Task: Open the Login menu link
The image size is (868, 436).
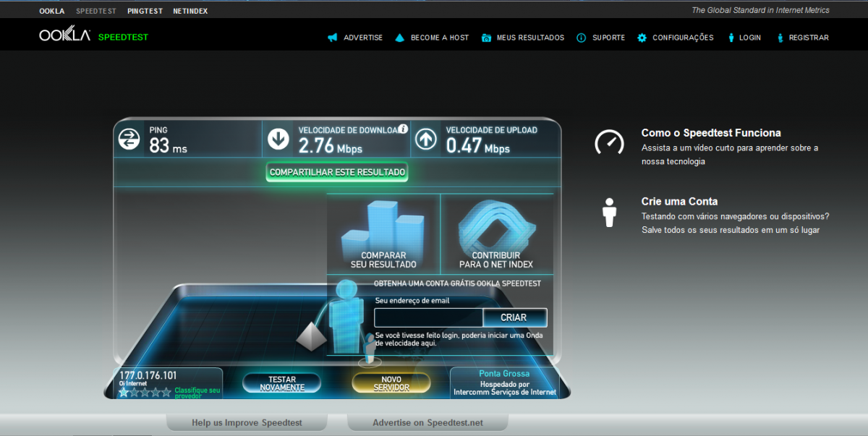Action: point(750,38)
